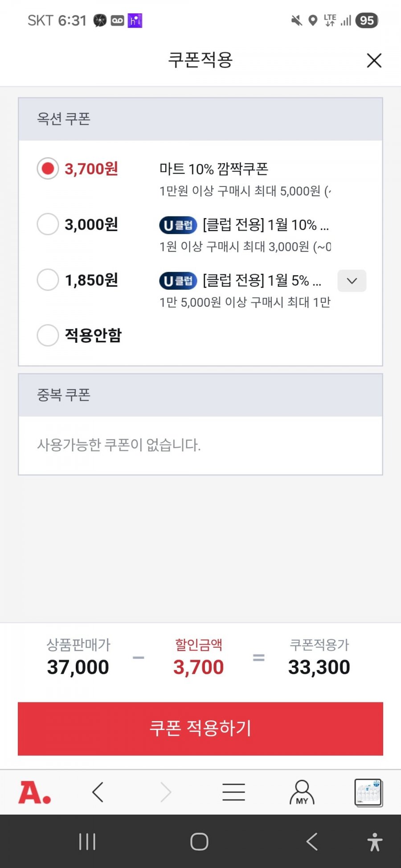
Task: Tap the accessibility shortcut icon
Action: pyautogui.click(x=375, y=842)
